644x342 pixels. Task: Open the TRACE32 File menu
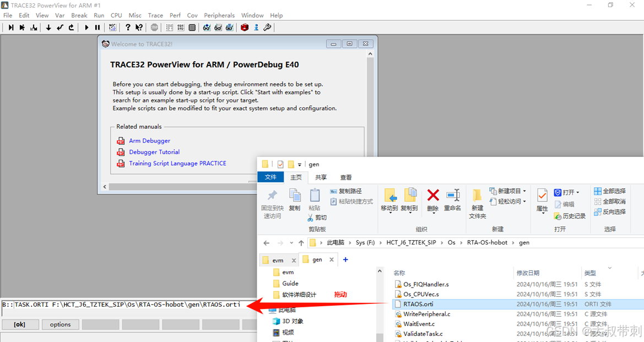pos(8,15)
